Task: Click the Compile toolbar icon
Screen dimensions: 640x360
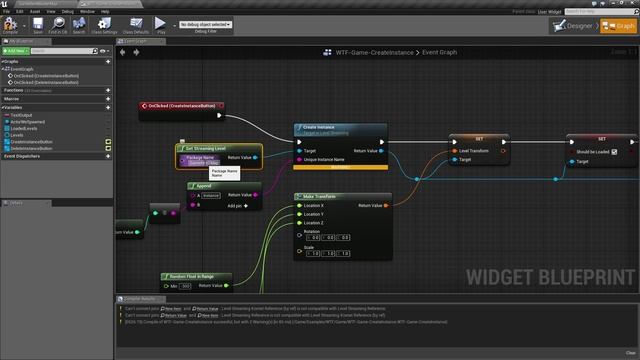Action: 10,25
